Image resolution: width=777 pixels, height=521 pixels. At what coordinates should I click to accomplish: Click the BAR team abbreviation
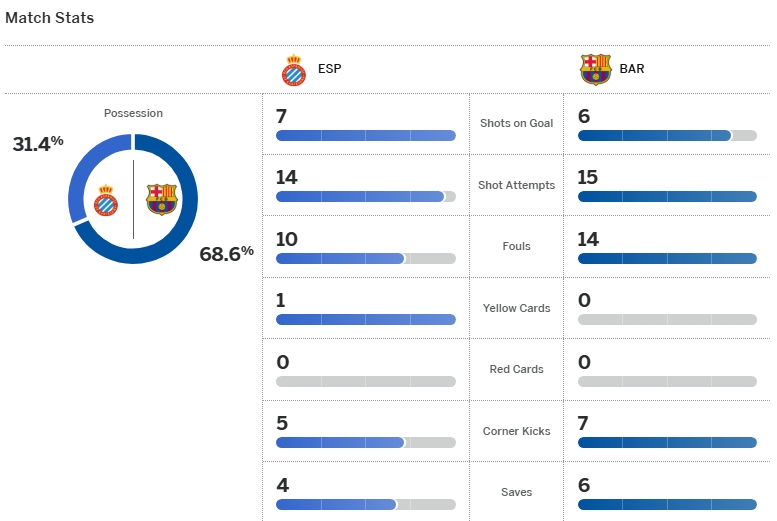632,70
